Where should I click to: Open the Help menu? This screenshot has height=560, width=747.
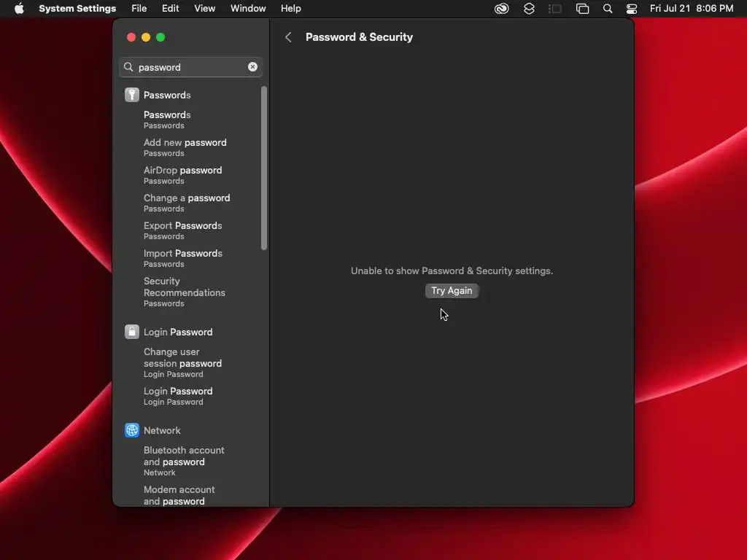(290, 9)
